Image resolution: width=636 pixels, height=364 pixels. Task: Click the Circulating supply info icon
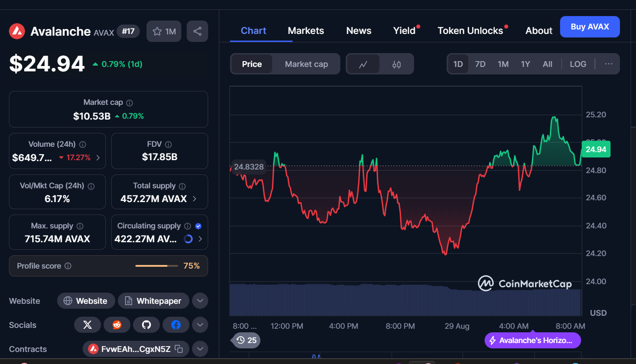click(x=188, y=226)
